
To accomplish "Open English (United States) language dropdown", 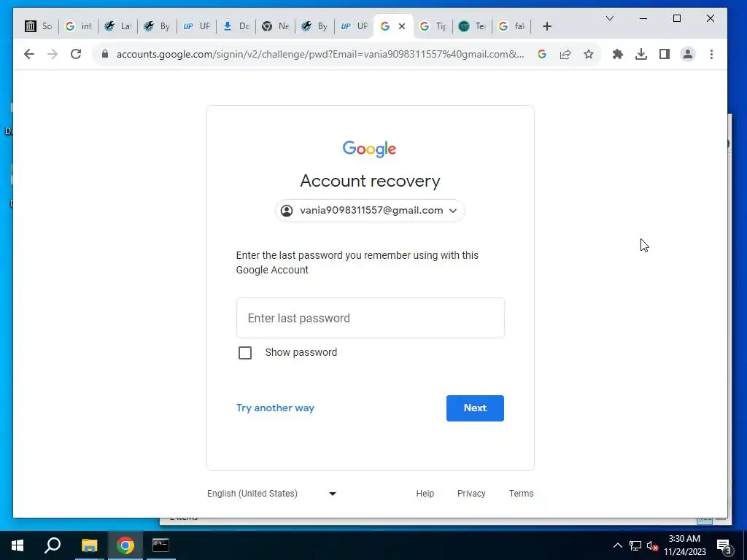I will point(271,494).
